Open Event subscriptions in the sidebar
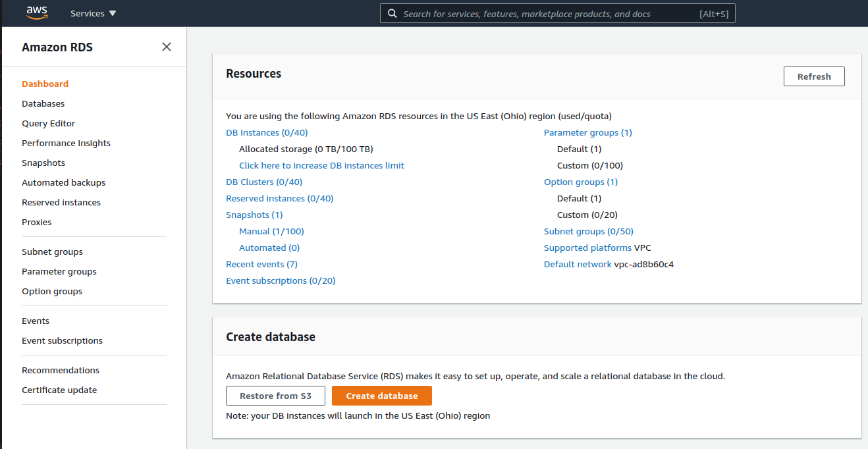Image resolution: width=868 pixels, height=449 pixels. coord(62,340)
